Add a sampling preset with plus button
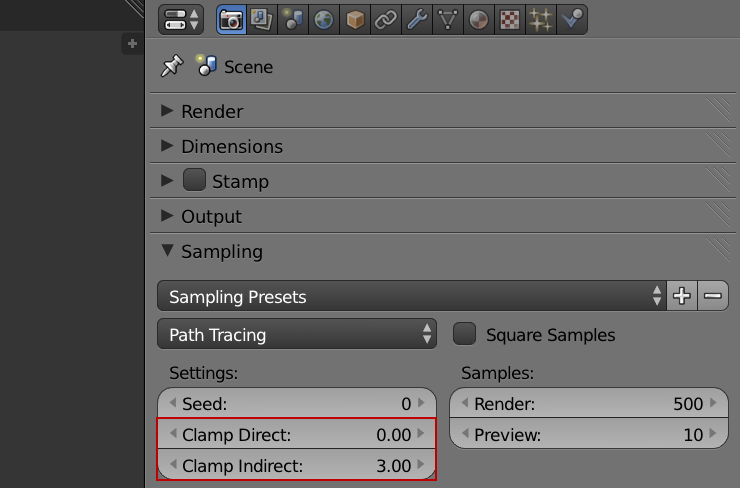This screenshot has width=740, height=488. click(x=682, y=296)
